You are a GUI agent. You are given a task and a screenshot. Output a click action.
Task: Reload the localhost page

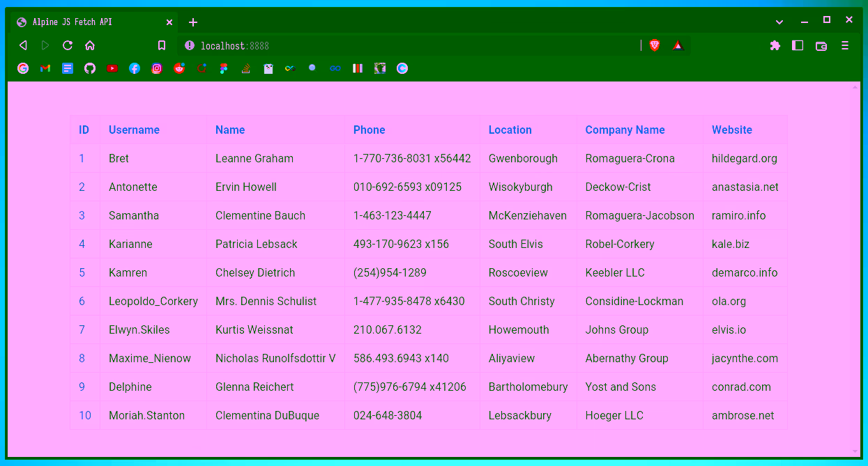pyautogui.click(x=67, y=45)
